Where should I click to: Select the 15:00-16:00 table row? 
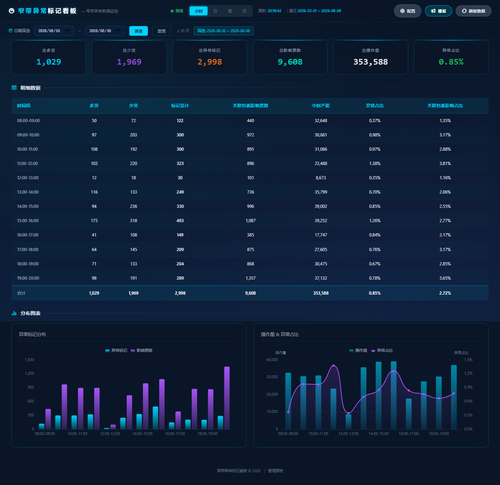tap(250, 221)
